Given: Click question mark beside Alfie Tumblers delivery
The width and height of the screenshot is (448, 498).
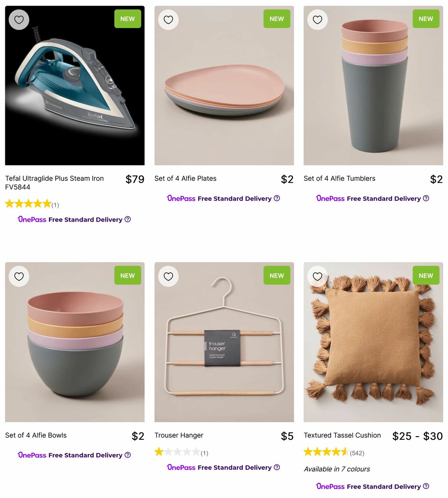Looking at the screenshot, I should pos(426,198).
